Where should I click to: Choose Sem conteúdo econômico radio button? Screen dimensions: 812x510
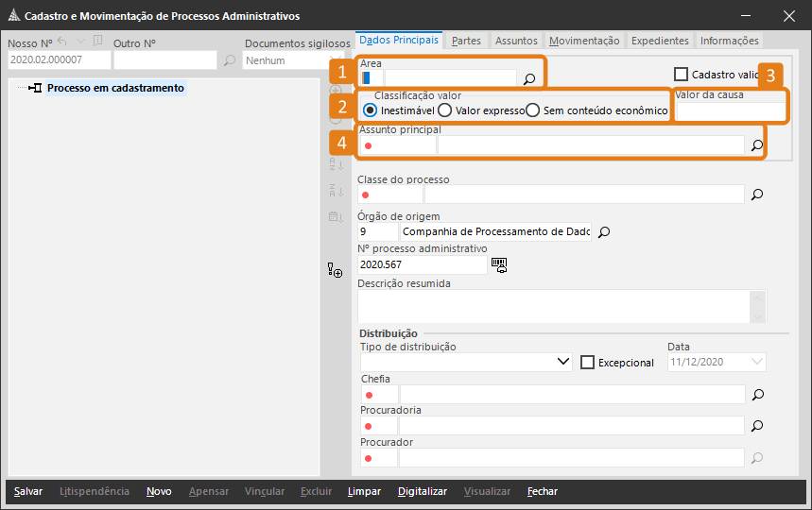click(x=532, y=110)
